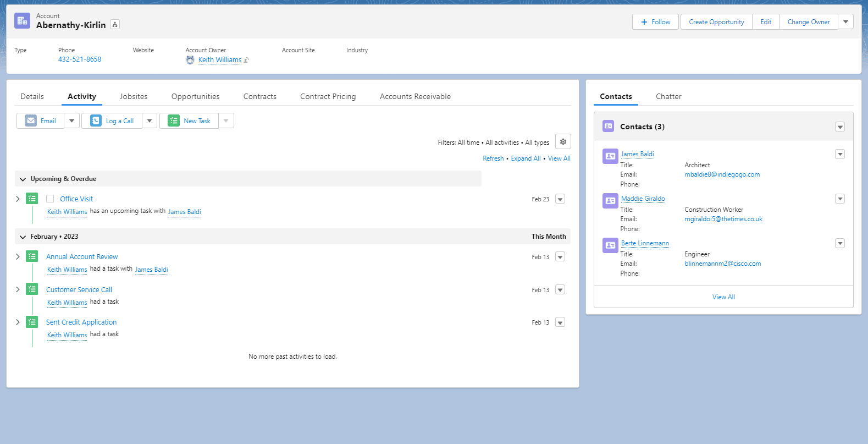Mark the Office Visit task complete
This screenshot has height=444, width=868.
pyautogui.click(x=50, y=199)
